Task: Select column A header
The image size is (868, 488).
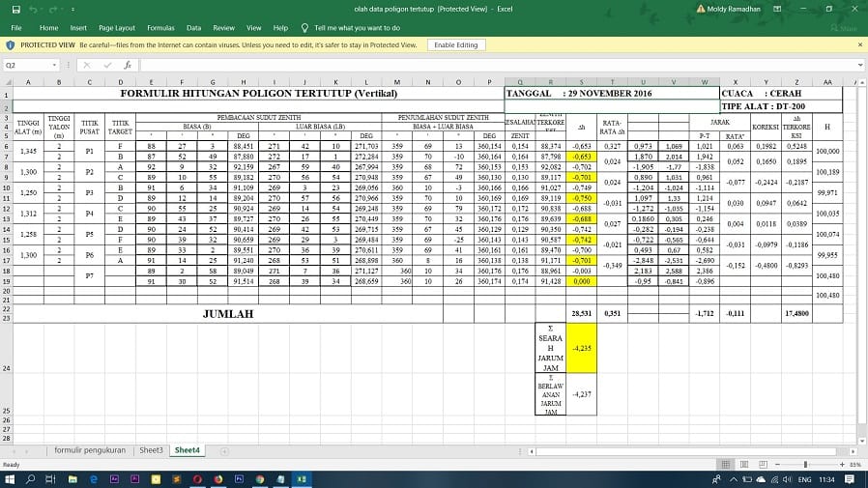Action: (28, 82)
